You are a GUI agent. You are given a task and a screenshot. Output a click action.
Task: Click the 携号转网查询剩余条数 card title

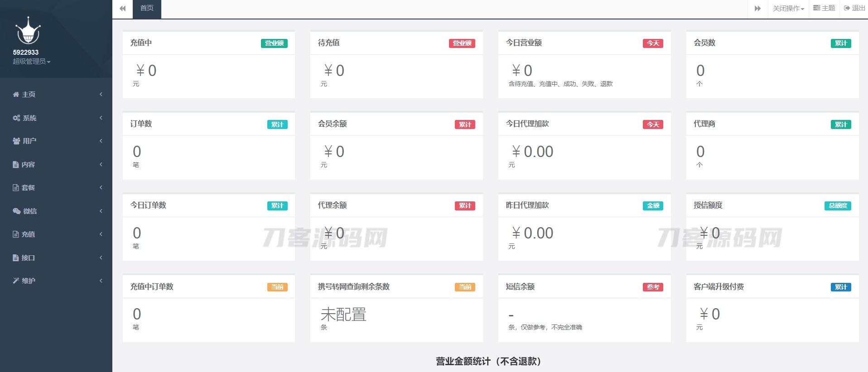[353, 287]
